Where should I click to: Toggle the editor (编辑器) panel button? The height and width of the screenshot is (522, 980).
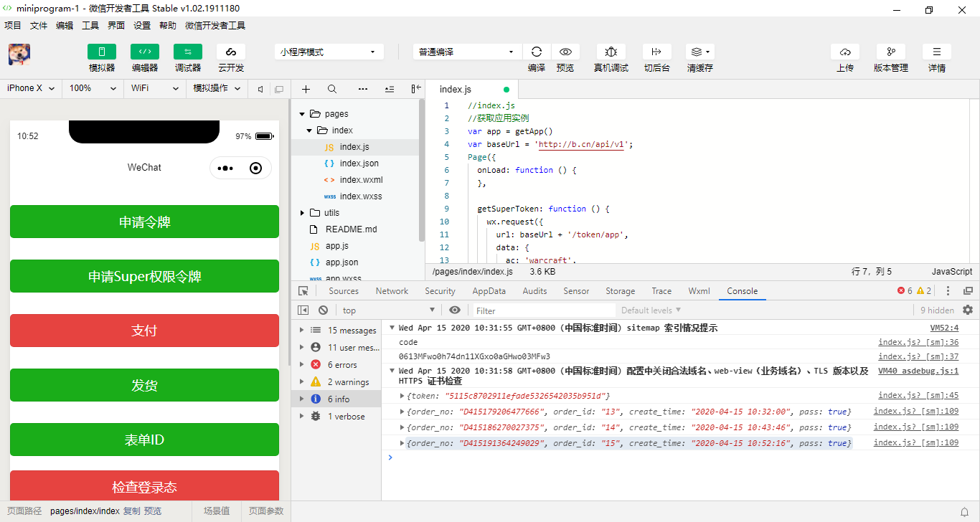pos(144,52)
